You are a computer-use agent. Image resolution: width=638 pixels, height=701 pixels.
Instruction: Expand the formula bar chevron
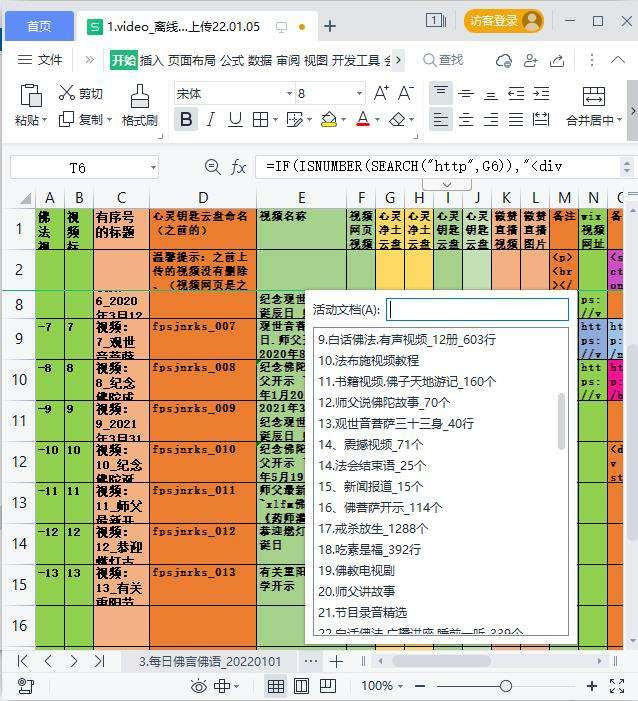447,185
